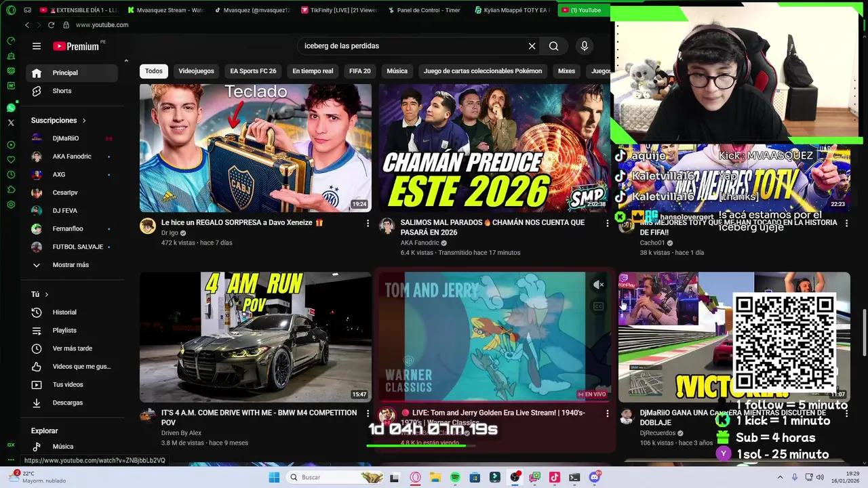Open the settings gear in Opera sidebar
This screenshot has width=868, height=488.
click(x=11, y=205)
